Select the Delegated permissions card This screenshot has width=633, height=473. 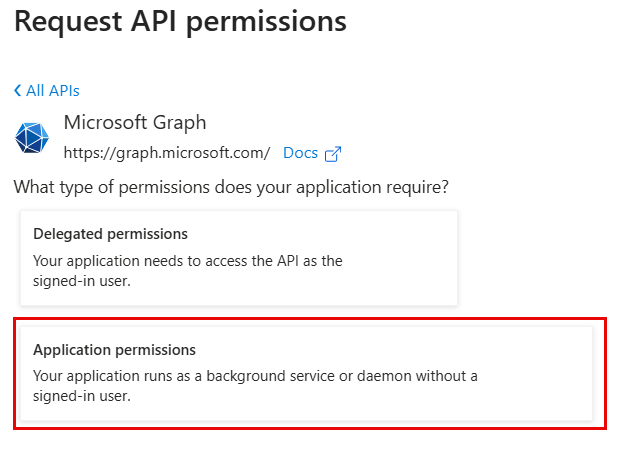coord(239,257)
